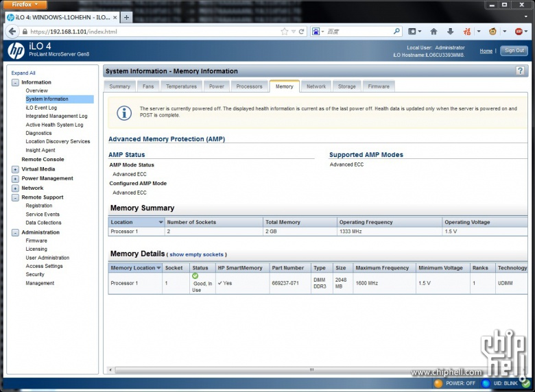Reload the page with refresh icon
The image size is (535, 392).
coord(301,32)
